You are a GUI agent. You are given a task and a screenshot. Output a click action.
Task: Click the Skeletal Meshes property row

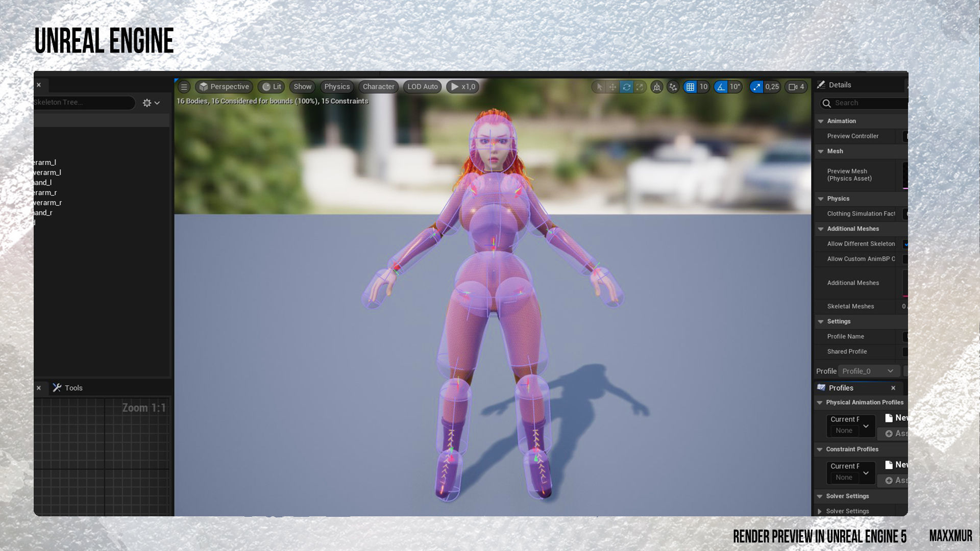[x=861, y=307]
